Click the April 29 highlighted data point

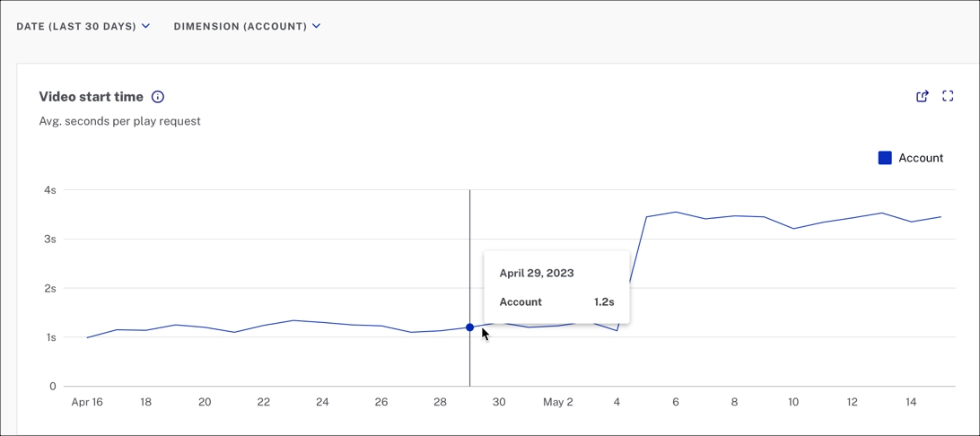(x=469, y=327)
